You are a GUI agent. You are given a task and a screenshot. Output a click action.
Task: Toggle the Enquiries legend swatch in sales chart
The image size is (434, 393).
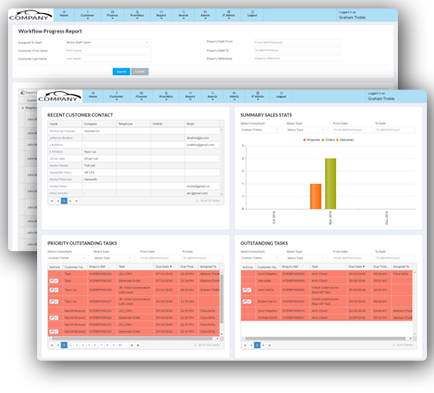[x=304, y=140]
